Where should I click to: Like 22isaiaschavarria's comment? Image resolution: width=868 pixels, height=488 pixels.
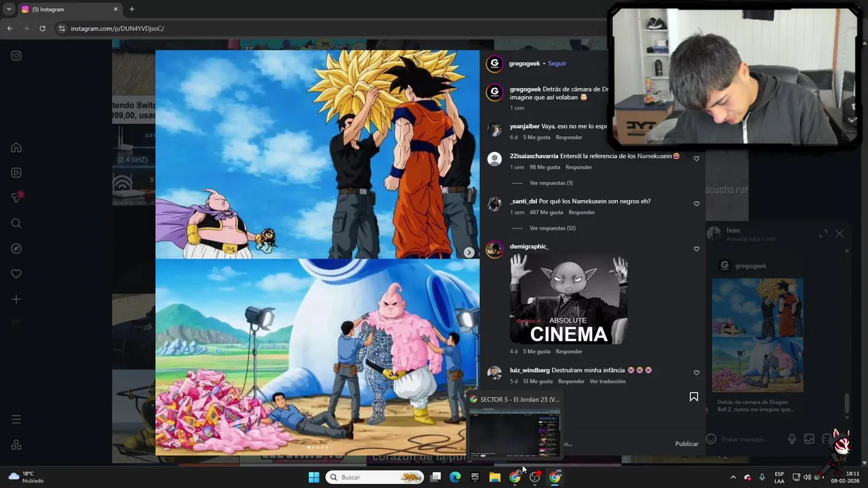coord(696,159)
